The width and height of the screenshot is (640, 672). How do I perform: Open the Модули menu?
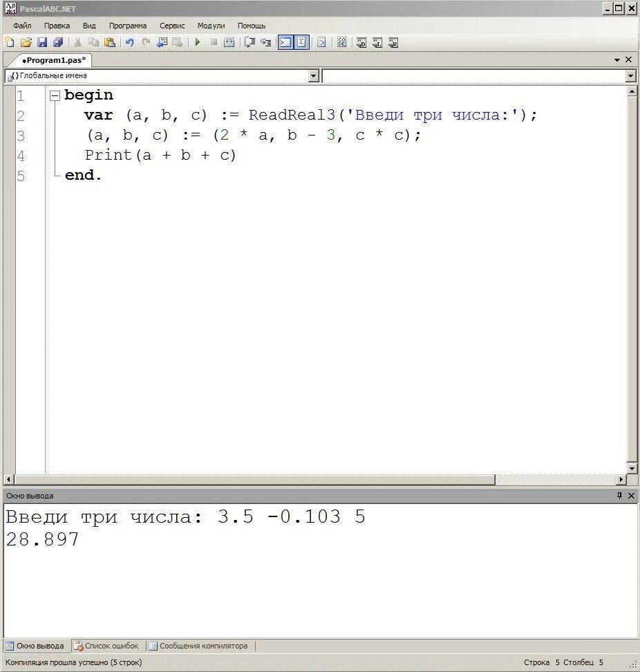211,26
